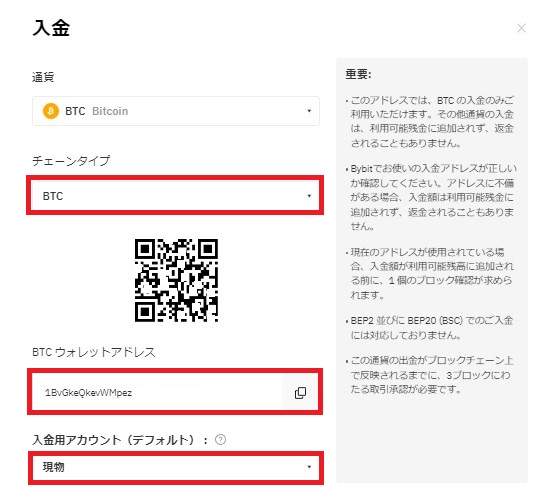555x498 pixels.
Task: Click the BTC ウォレットアドレス label
Action: tap(94, 352)
